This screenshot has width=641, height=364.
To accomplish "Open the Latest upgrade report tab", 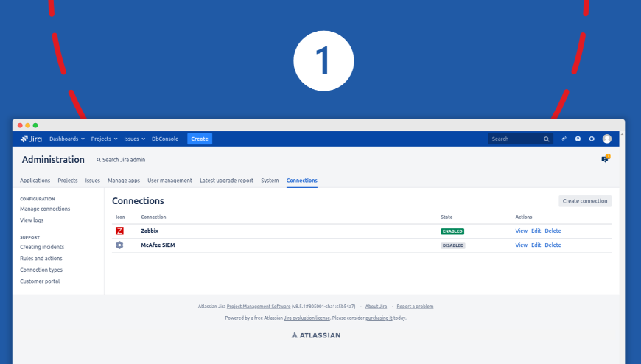I will coord(226,181).
